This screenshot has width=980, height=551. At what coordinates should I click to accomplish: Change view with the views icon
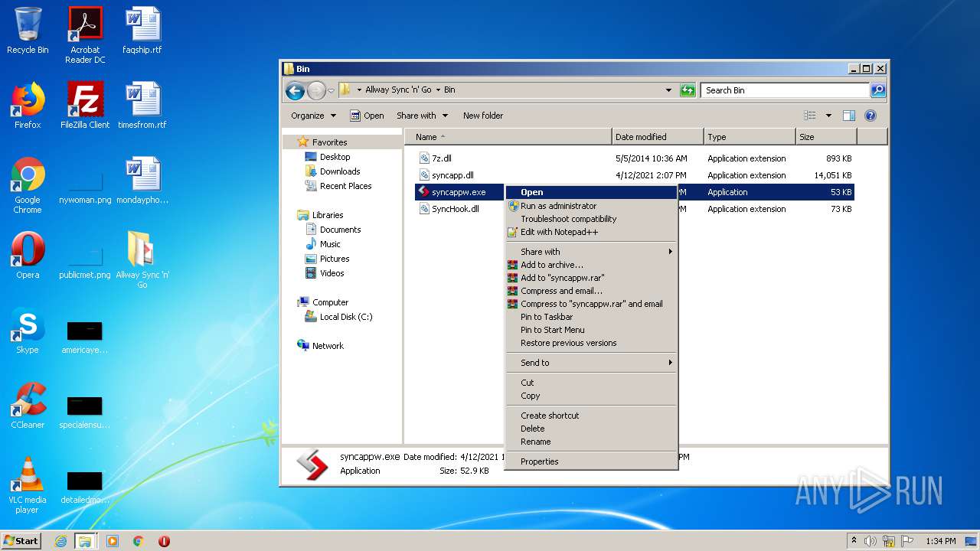point(810,116)
